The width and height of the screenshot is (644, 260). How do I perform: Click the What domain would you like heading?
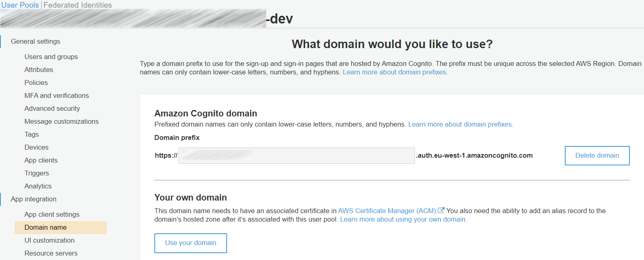(392, 44)
